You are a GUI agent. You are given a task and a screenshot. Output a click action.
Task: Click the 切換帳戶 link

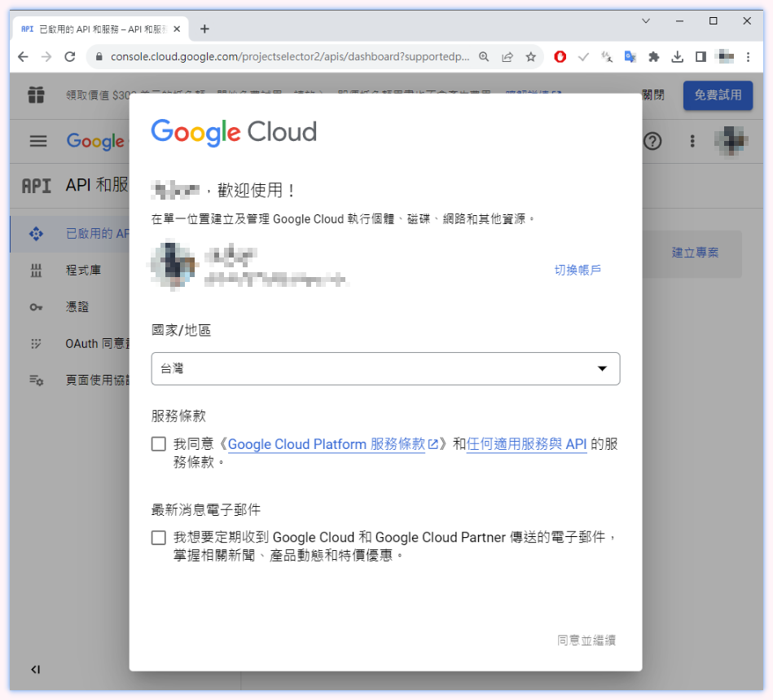pyautogui.click(x=578, y=270)
